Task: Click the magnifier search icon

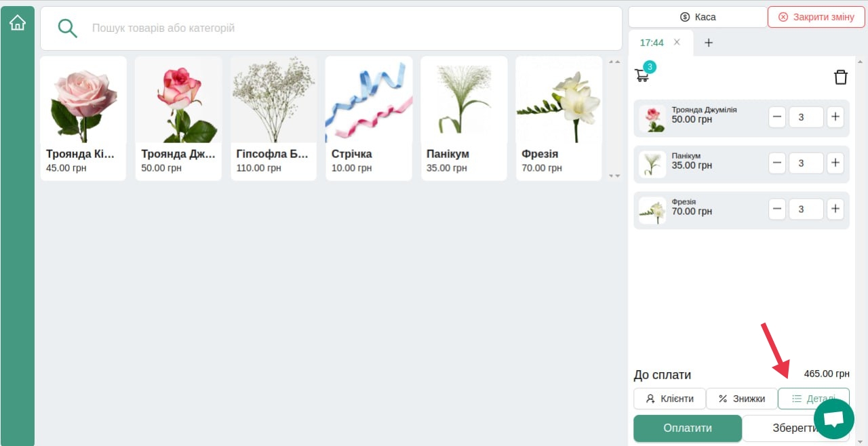Action: (x=67, y=28)
